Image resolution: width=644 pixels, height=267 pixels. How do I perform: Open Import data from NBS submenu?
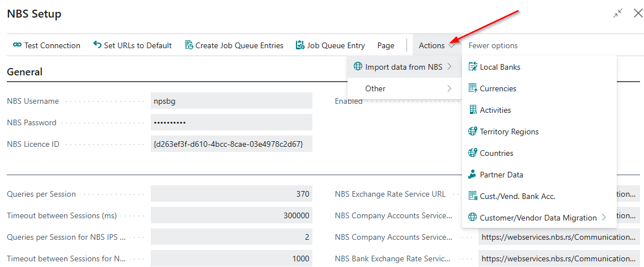coord(403,67)
